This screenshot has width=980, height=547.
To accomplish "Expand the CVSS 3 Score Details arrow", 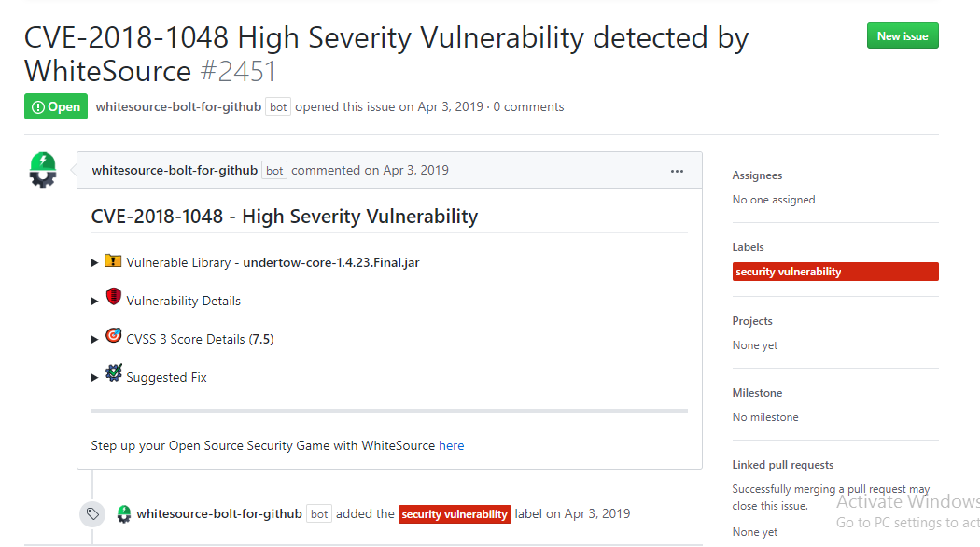I will [94, 339].
